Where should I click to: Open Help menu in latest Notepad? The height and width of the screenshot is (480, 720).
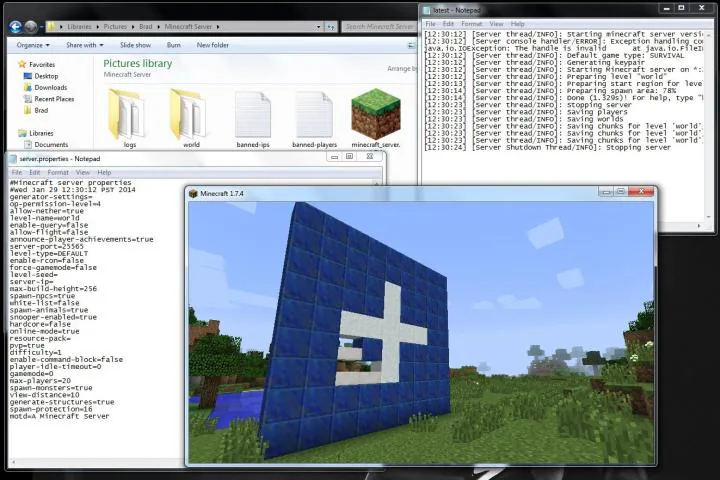click(518, 24)
